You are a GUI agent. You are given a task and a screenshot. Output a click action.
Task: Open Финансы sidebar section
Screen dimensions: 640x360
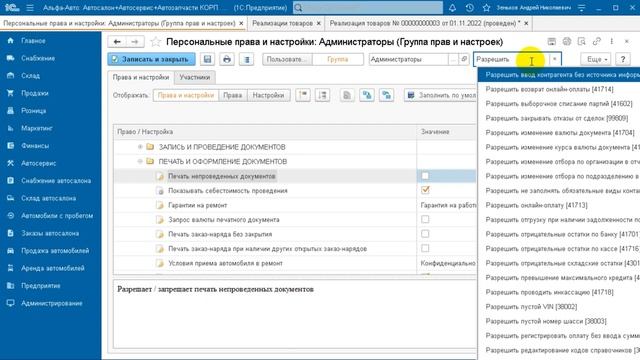click(35, 146)
